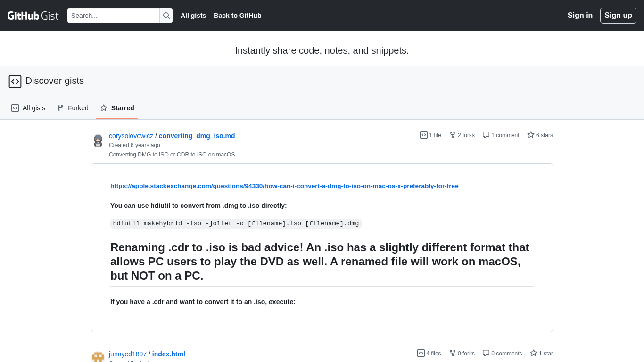The width and height of the screenshot is (644, 362).
Task: Focus the Search gists input field
Action: click(x=113, y=16)
